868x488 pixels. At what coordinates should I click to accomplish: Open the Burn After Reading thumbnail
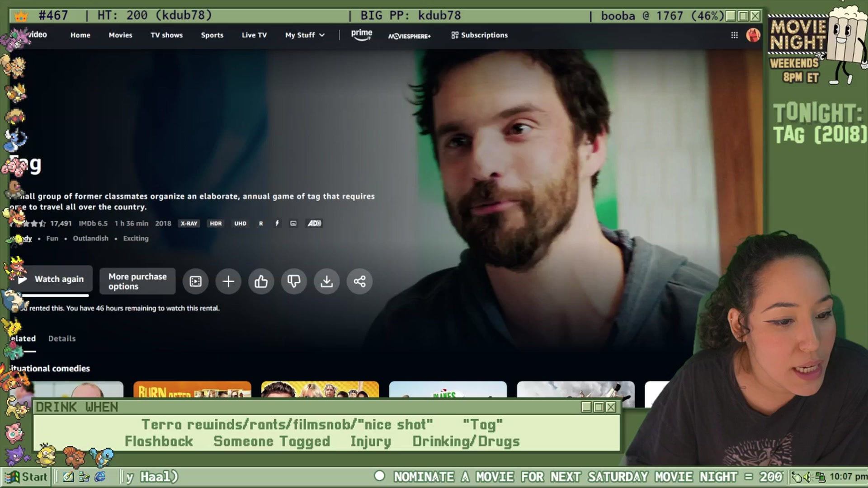click(192, 389)
